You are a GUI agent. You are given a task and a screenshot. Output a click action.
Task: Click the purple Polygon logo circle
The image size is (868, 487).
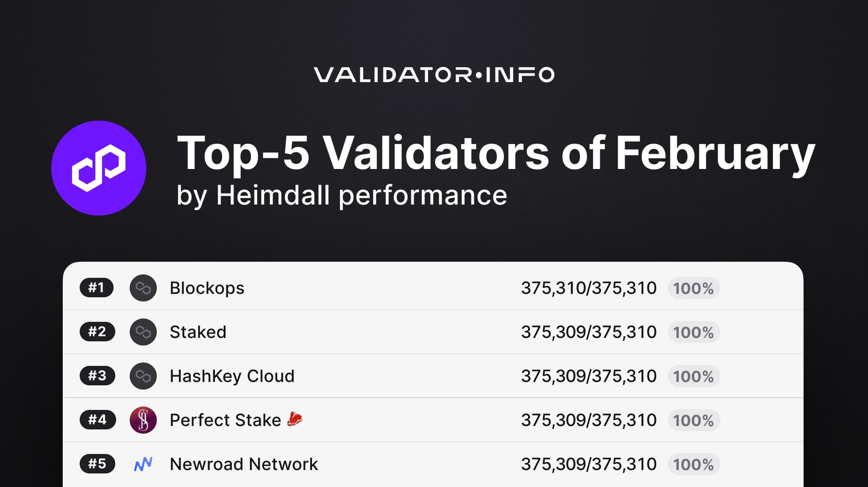[x=99, y=168]
